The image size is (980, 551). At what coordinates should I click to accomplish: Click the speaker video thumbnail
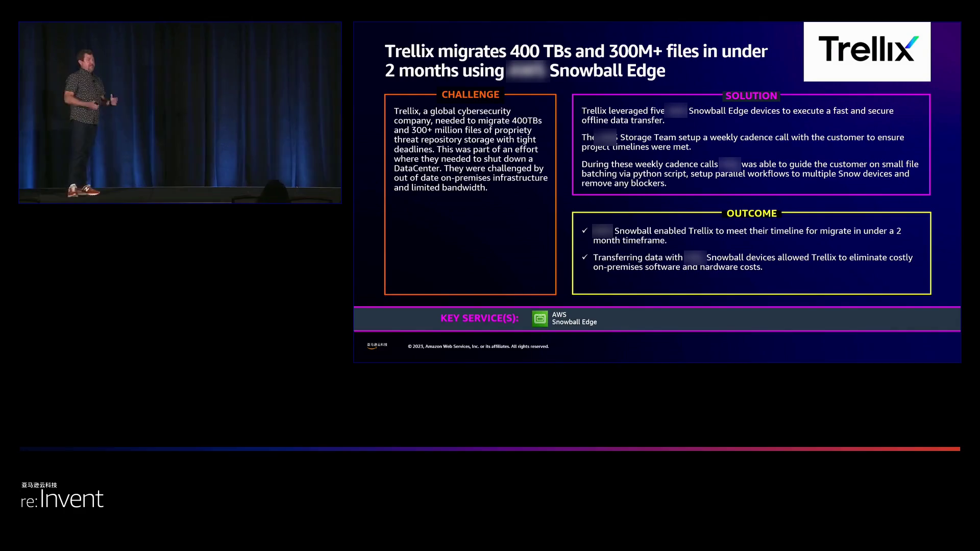click(180, 112)
